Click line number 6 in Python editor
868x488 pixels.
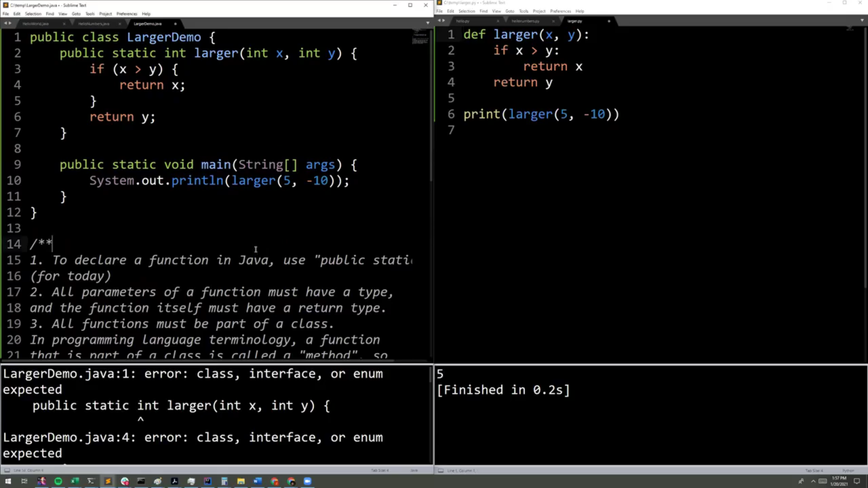coord(451,114)
